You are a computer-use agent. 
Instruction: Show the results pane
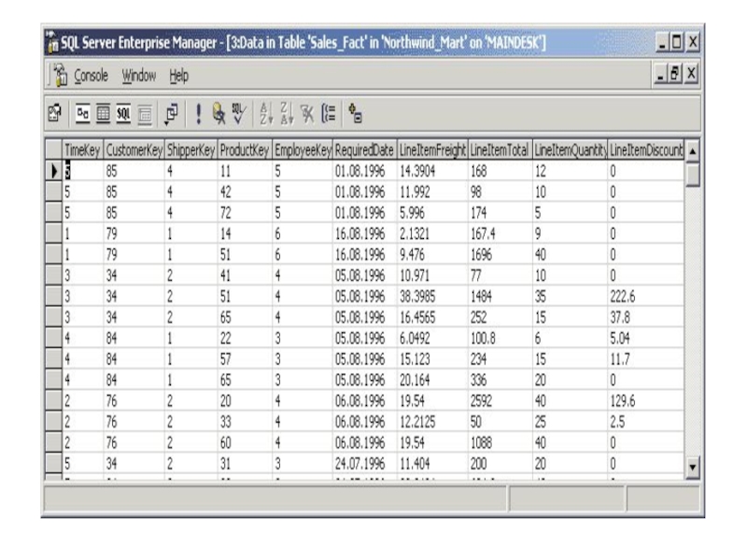click(145, 114)
